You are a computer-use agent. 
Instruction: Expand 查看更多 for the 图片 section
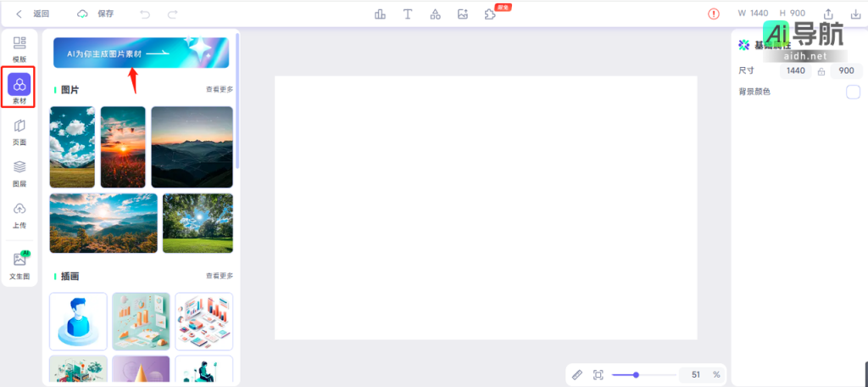coord(219,89)
